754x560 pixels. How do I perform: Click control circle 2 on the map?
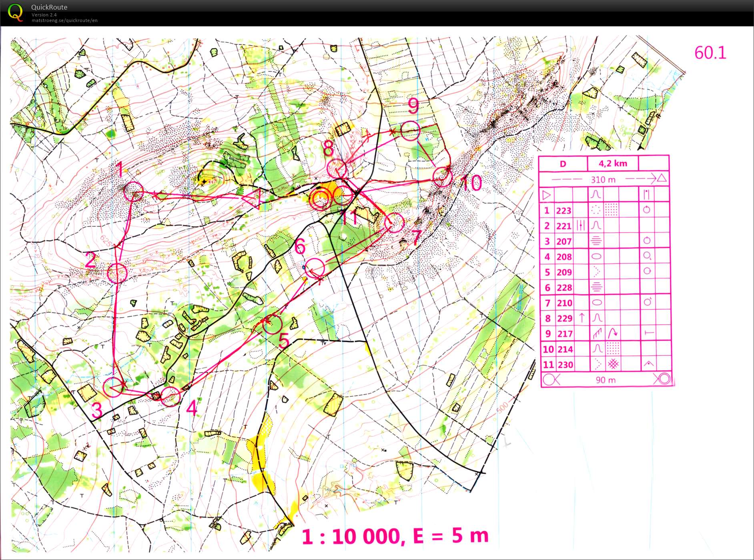tap(117, 273)
